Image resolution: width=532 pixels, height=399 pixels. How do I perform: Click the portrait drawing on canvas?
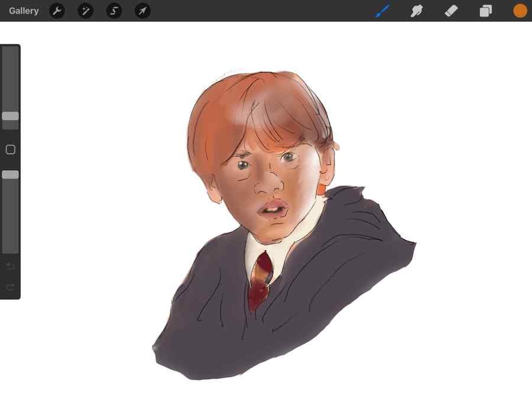click(284, 226)
